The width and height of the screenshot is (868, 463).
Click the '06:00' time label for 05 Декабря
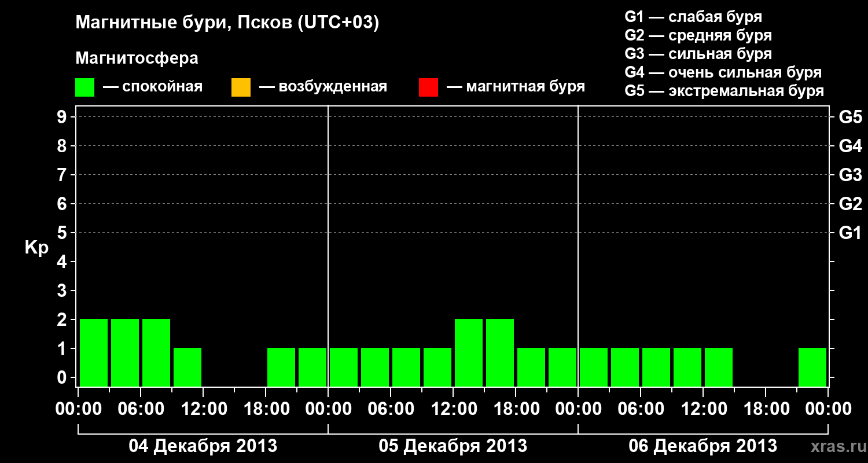click(391, 409)
